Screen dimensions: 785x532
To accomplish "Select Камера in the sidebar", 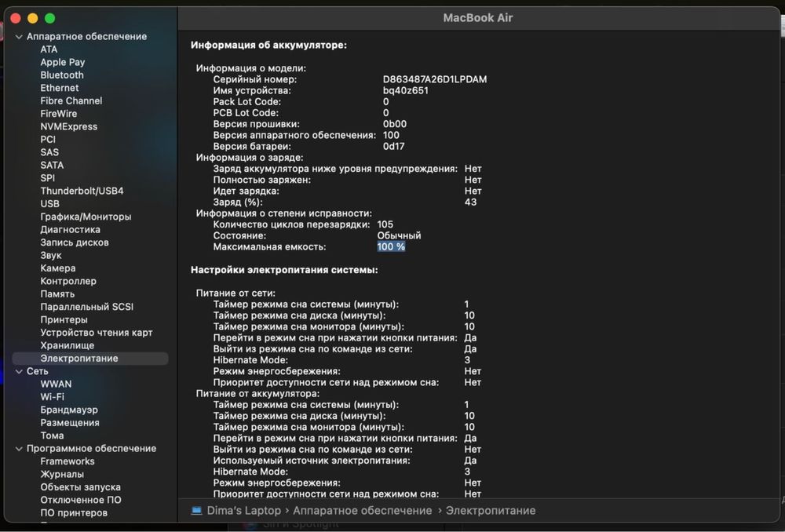I will coord(58,268).
